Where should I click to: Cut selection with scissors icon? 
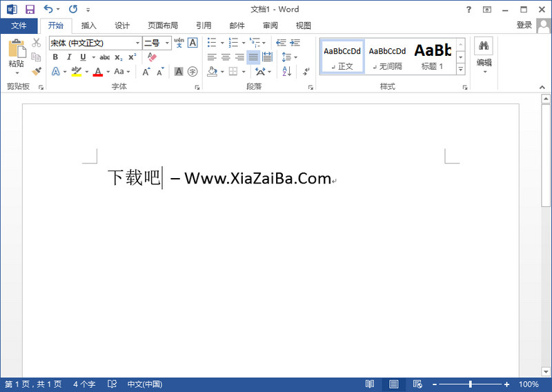[37, 43]
